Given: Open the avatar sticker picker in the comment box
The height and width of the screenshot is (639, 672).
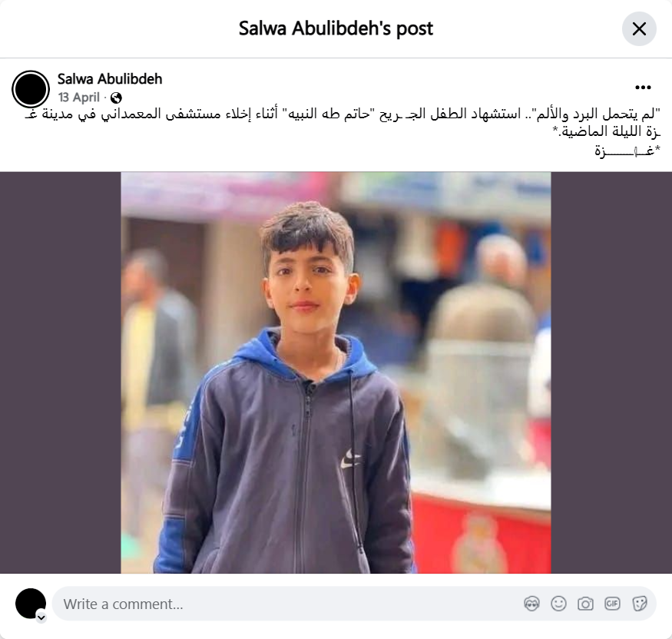Looking at the screenshot, I should (532, 604).
